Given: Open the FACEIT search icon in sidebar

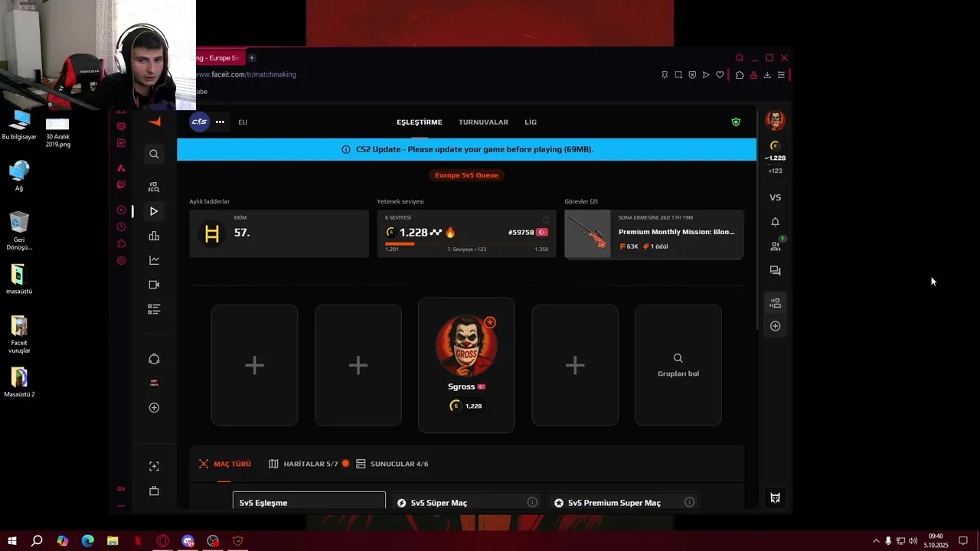Looking at the screenshot, I should [154, 154].
